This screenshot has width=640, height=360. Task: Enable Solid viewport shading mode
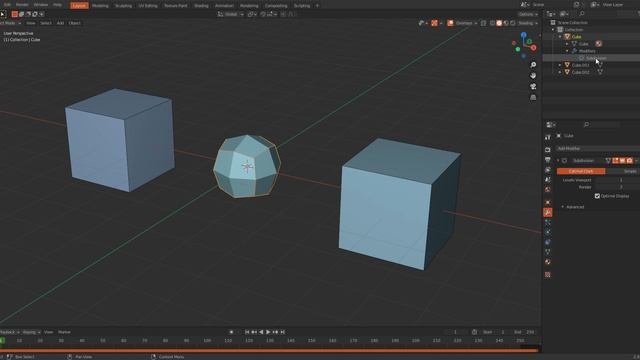click(x=499, y=23)
